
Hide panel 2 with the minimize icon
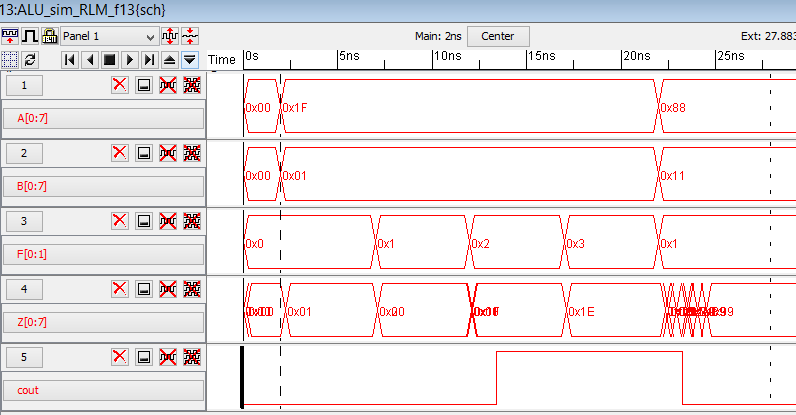(x=144, y=153)
